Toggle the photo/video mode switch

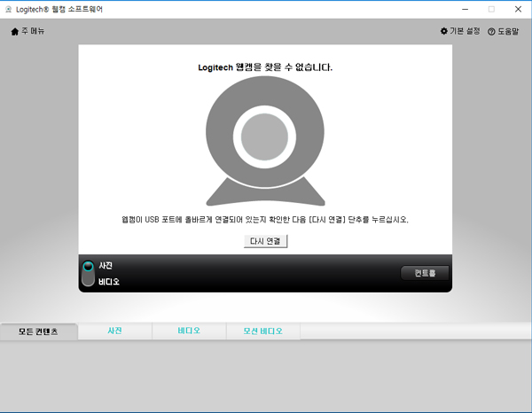coord(88,273)
